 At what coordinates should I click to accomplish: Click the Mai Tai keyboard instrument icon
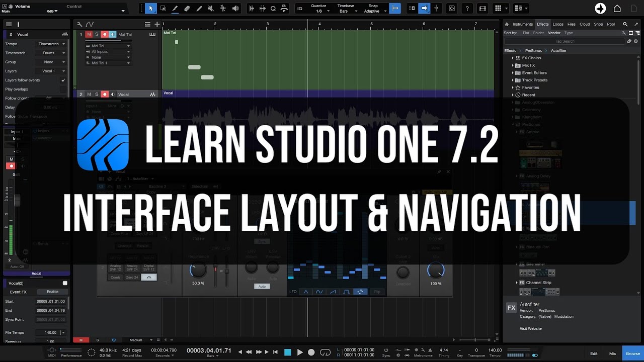152,35
